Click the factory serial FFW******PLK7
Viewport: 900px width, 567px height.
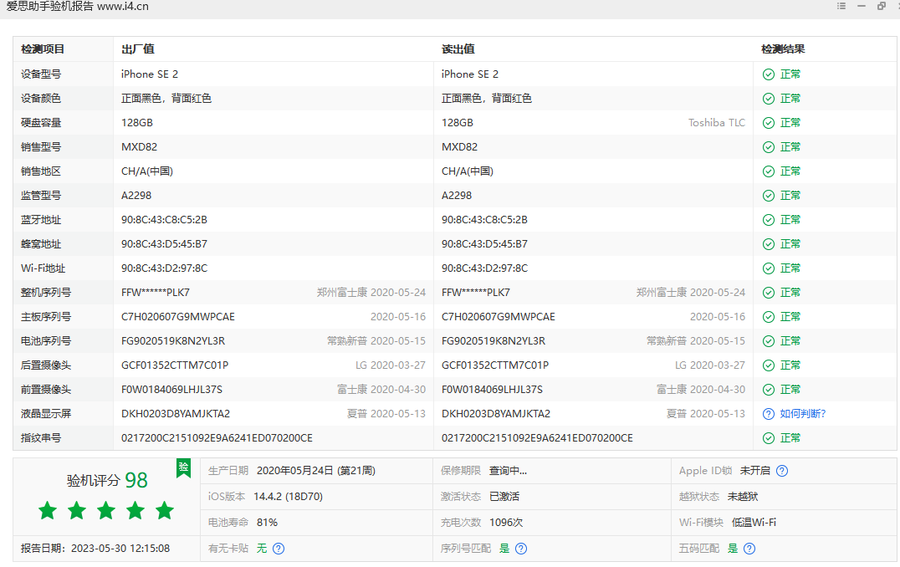(x=156, y=293)
